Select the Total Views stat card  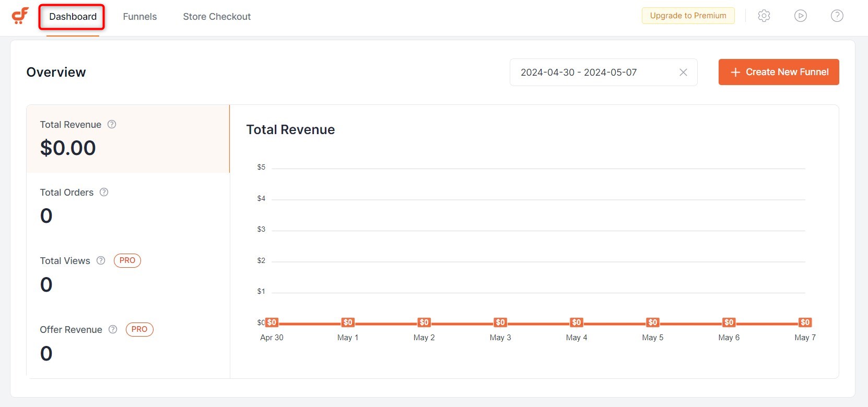[x=128, y=275]
